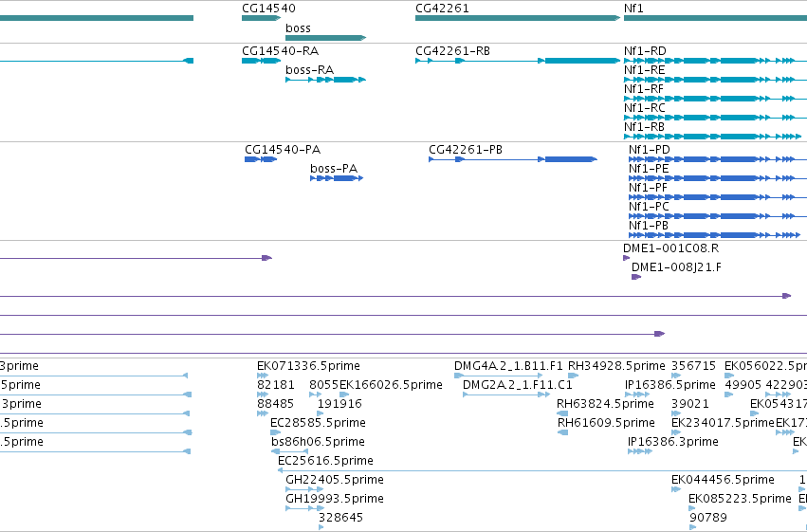
Task: Select EST labeled 191916
Action: click(x=321, y=414)
